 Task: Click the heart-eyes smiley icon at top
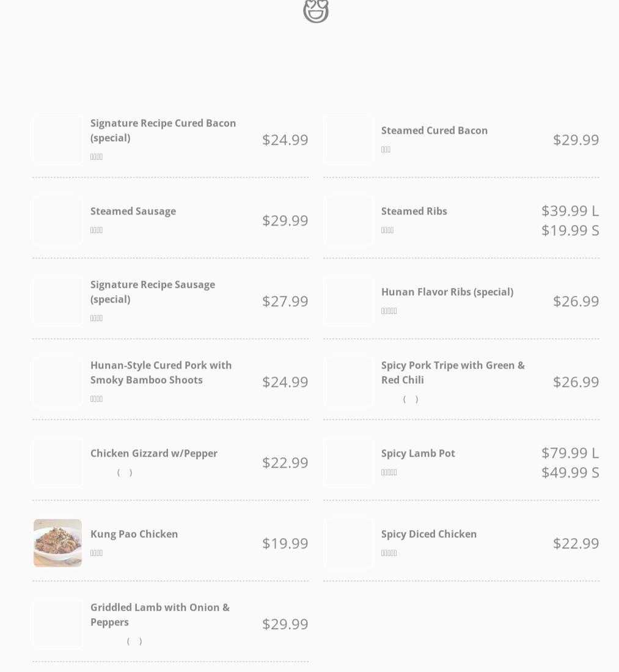tap(316, 10)
